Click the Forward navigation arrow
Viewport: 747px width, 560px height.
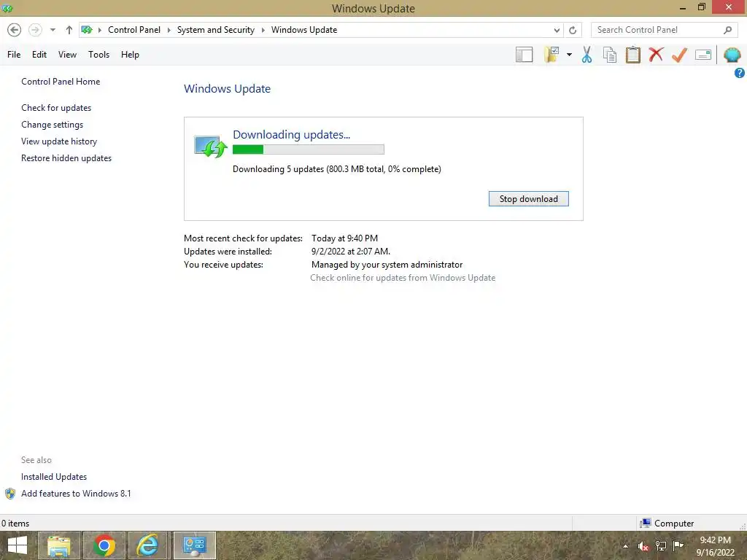[35, 30]
